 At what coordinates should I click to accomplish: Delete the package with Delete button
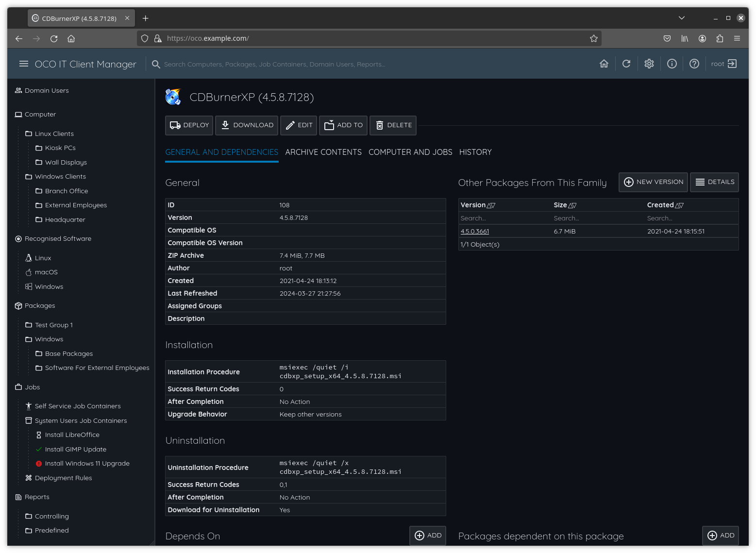pos(393,125)
